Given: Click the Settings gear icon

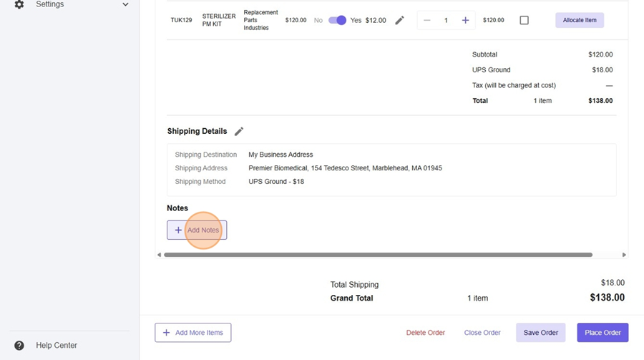Looking at the screenshot, I should [19, 4].
